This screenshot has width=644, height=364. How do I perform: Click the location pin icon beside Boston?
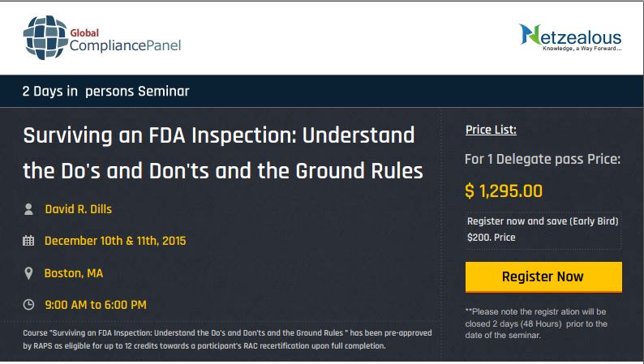click(x=28, y=273)
